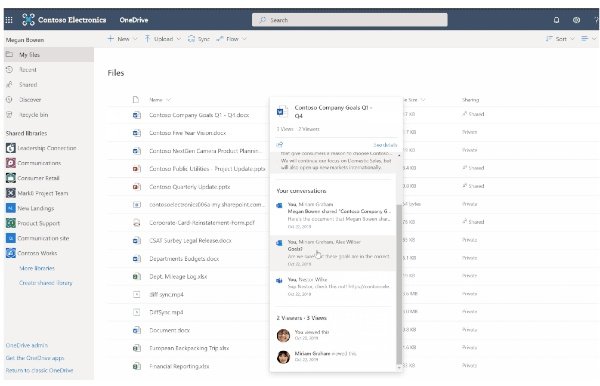This screenshot has height=386, width=600.
Task: Click Shared status for Contoso Company Goals
Action: pyautogui.click(x=473, y=114)
